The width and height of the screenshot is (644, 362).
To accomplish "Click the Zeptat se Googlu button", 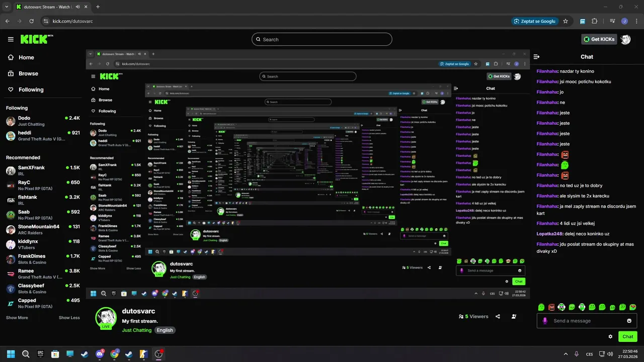I will [534, 21].
